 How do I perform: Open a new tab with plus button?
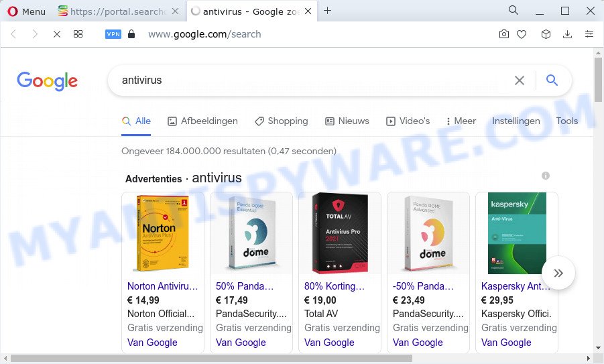(x=327, y=11)
